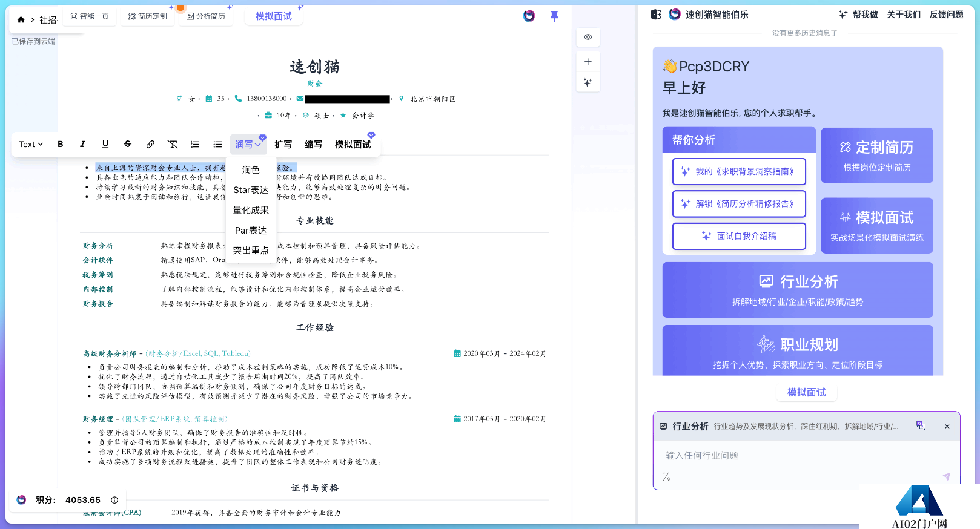Open the 模拟面试 card in assistant
Image resolution: width=980 pixels, height=529 pixels.
[877, 226]
